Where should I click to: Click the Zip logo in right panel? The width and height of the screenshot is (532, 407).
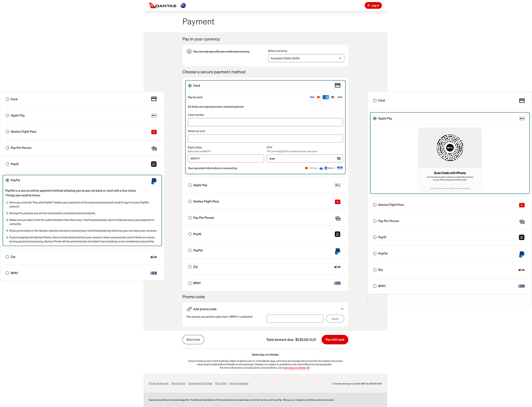[x=522, y=270]
